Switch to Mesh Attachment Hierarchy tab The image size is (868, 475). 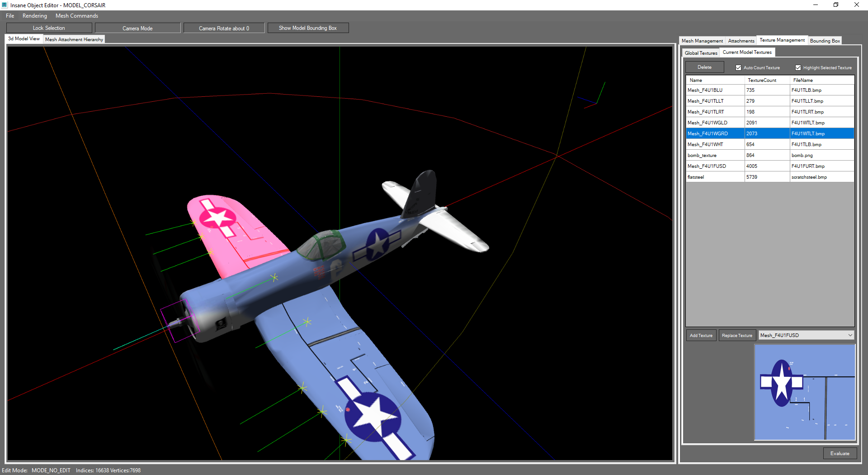tap(74, 39)
